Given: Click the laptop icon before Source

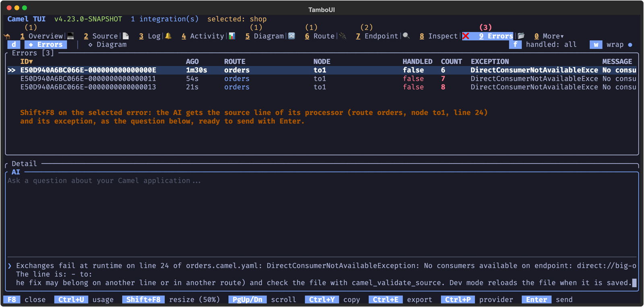Looking at the screenshot, I should pyautogui.click(x=71, y=36).
